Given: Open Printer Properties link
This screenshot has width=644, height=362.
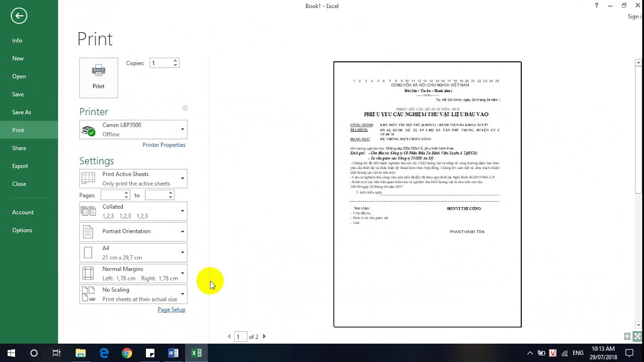Looking at the screenshot, I should [164, 145].
